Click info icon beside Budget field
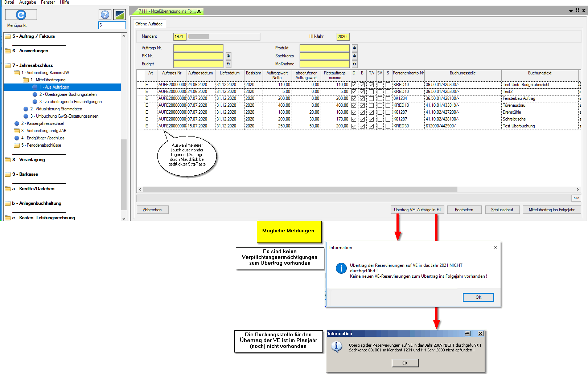Screen dimensions: 588x375 [228, 64]
